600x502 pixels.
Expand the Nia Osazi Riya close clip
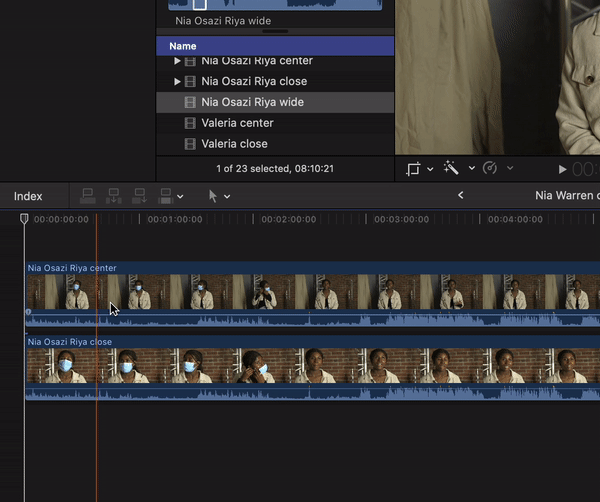(x=178, y=81)
